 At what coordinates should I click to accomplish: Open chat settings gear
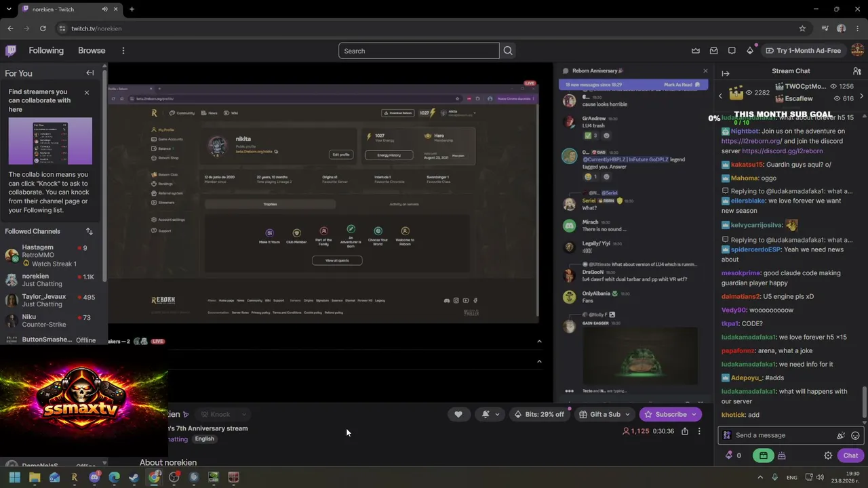click(x=828, y=455)
